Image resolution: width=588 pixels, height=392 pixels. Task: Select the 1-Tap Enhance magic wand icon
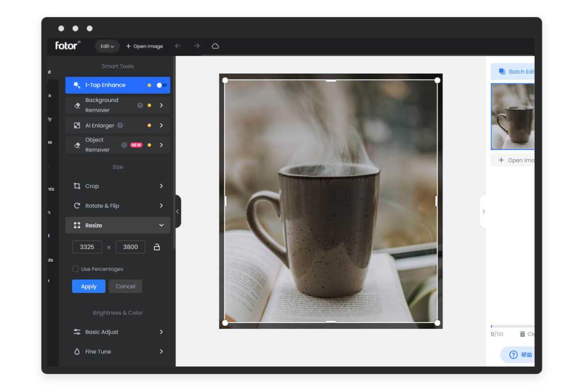click(76, 85)
